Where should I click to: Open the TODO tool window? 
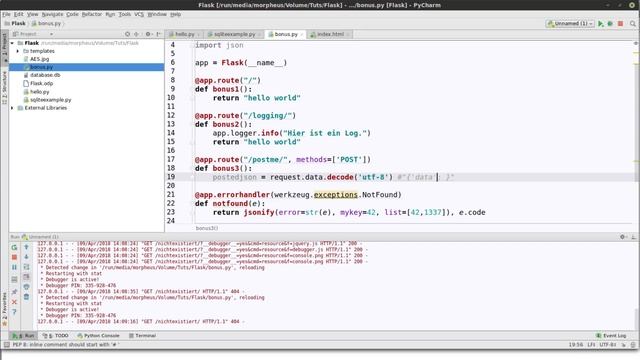[x=56, y=336]
